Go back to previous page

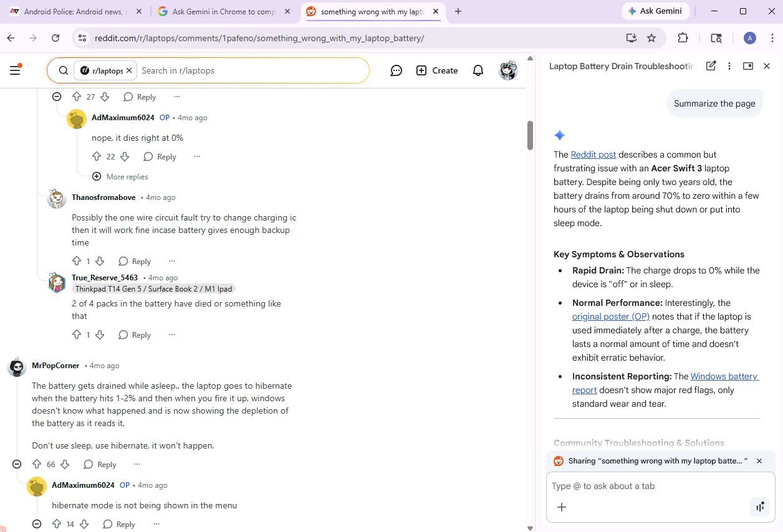click(x=11, y=38)
